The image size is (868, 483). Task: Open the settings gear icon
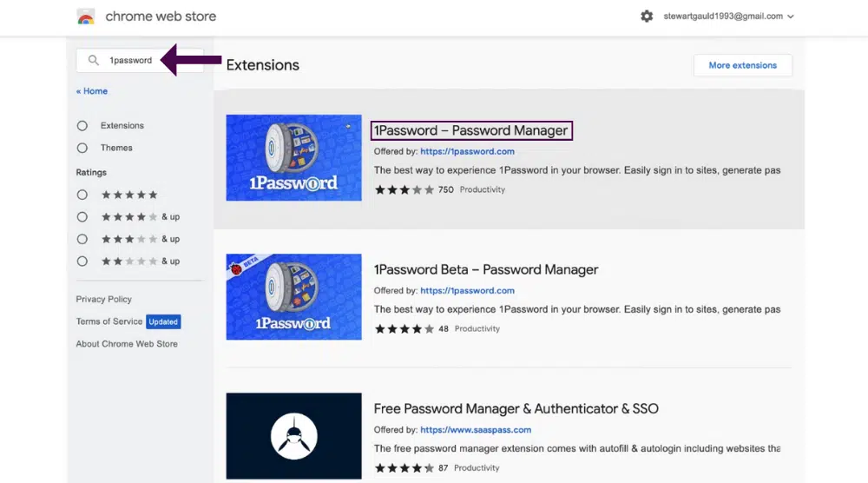point(647,16)
